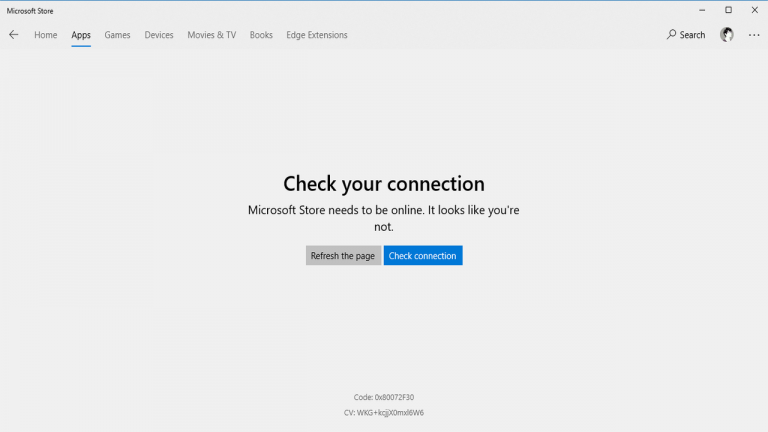Viewport: 768px width, 432px height.
Task: Click the Check your connection heading
Action: click(x=384, y=184)
